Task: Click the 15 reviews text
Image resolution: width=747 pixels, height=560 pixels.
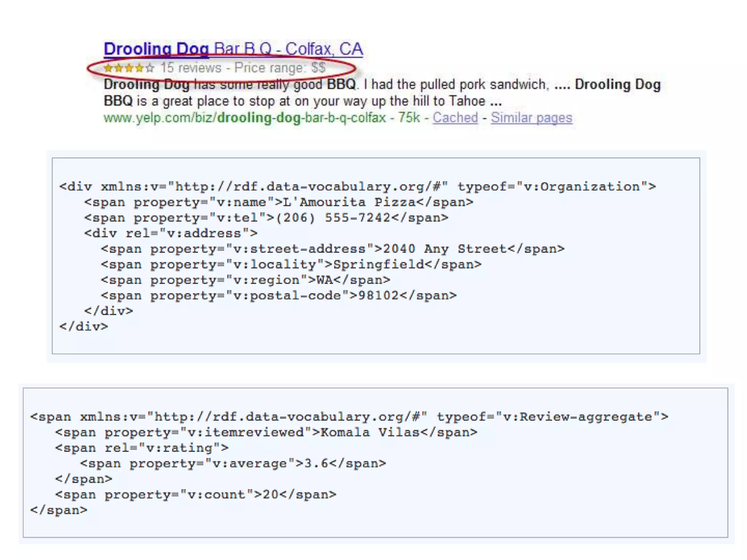Action: click(x=191, y=68)
